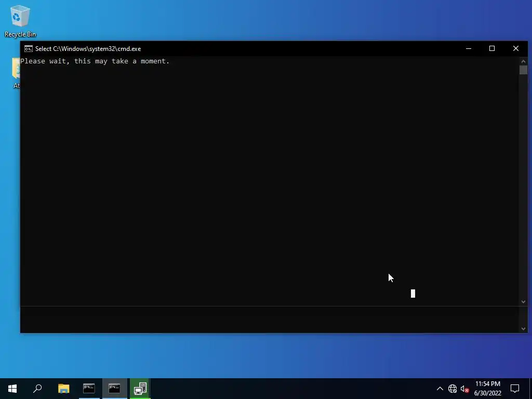The image size is (532, 399).
Task: Click the upper pane scrollbar down arrow
Action: coord(523,302)
